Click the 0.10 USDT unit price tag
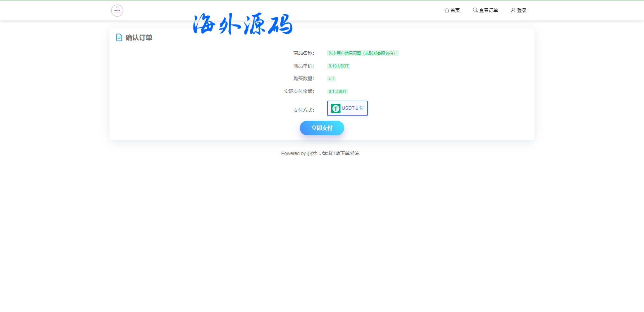This screenshot has height=312, width=644. [338, 66]
